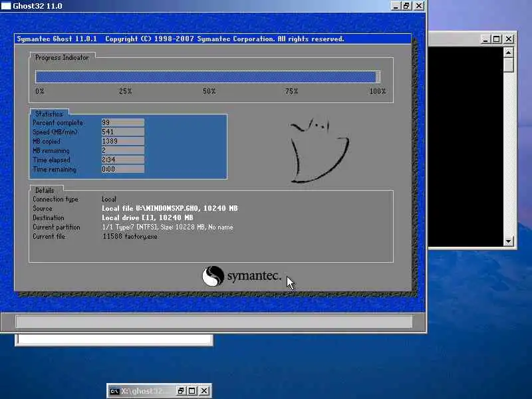Click the cmd icon of minimized X:\ghost32 window

click(114, 391)
